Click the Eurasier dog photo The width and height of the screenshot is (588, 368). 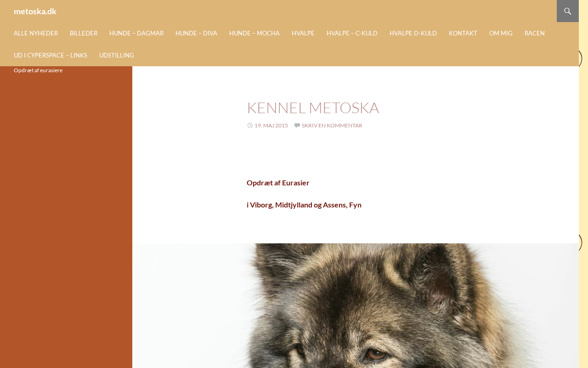click(356, 305)
